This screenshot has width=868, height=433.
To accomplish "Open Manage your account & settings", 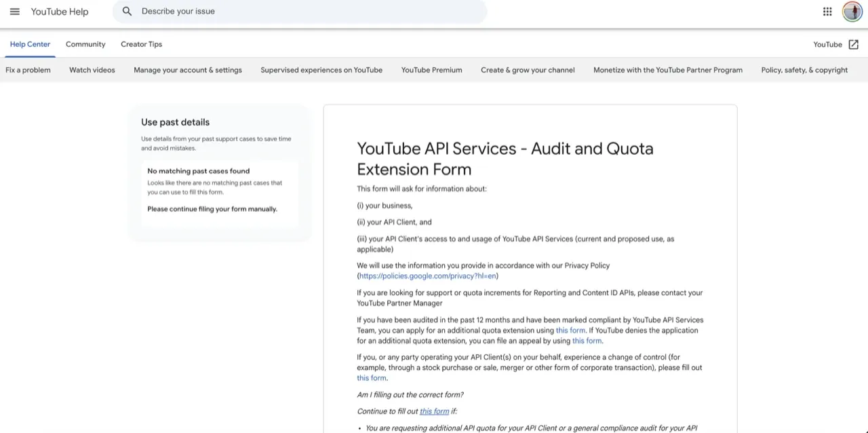I will 188,70.
